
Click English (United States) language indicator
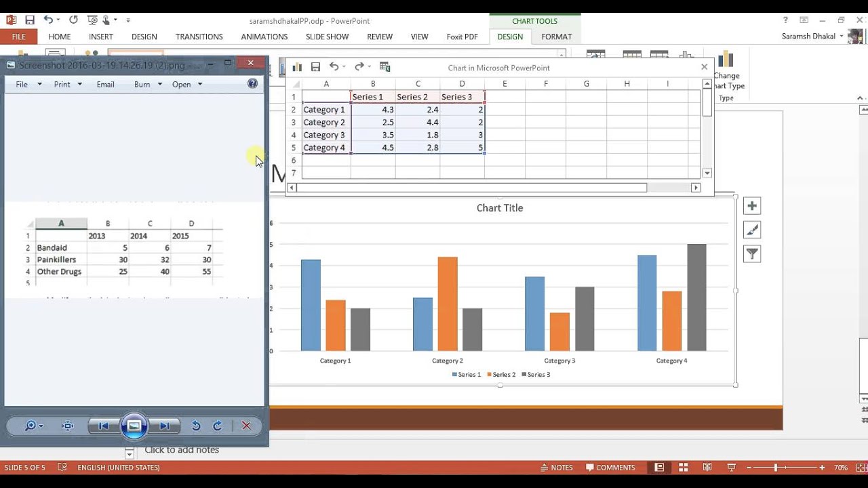coord(119,468)
